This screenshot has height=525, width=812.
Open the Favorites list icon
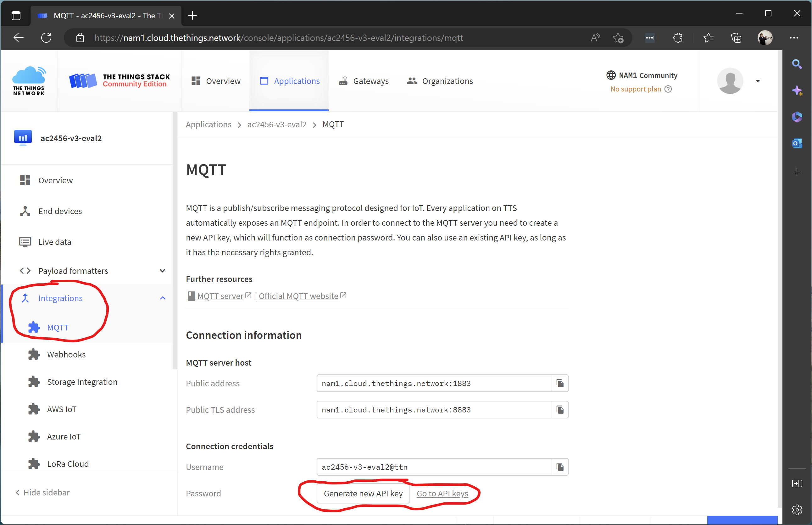[x=708, y=38]
